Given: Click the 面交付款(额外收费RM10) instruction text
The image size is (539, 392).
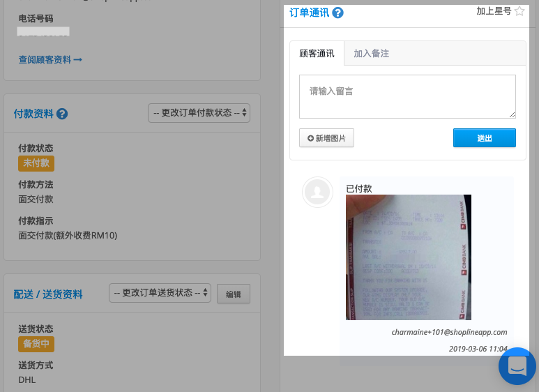Looking at the screenshot, I should [68, 236].
